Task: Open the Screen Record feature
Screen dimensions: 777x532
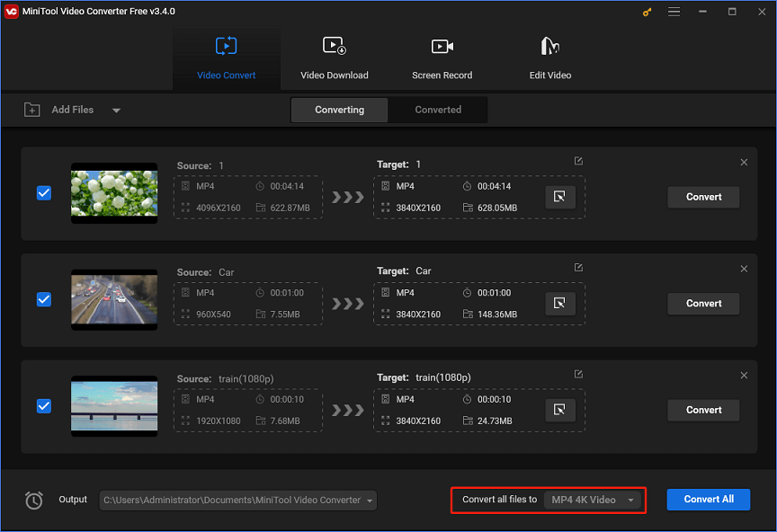Action: coord(442,56)
